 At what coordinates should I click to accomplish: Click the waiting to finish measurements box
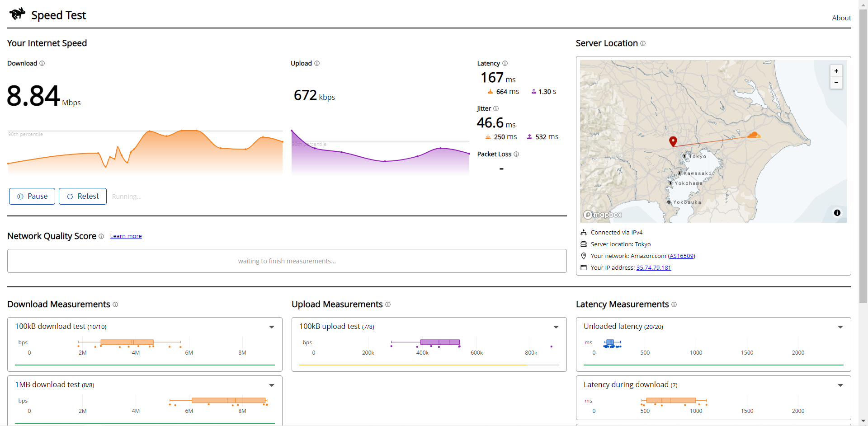[x=287, y=261]
